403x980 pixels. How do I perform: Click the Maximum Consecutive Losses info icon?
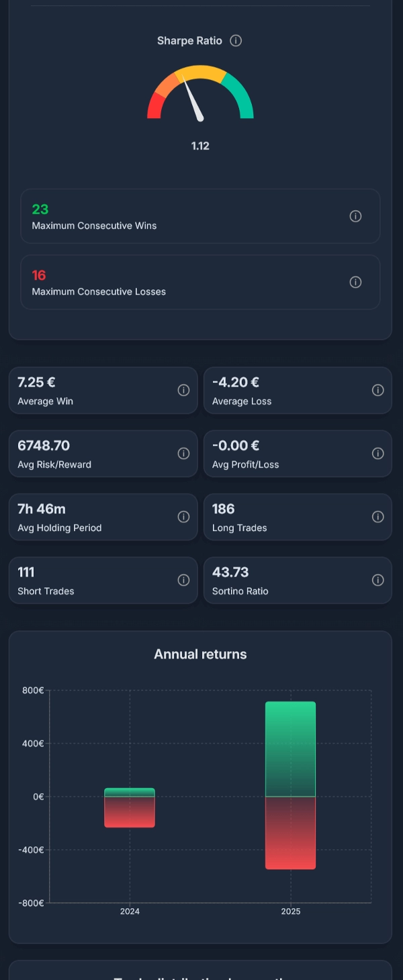[x=355, y=282]
